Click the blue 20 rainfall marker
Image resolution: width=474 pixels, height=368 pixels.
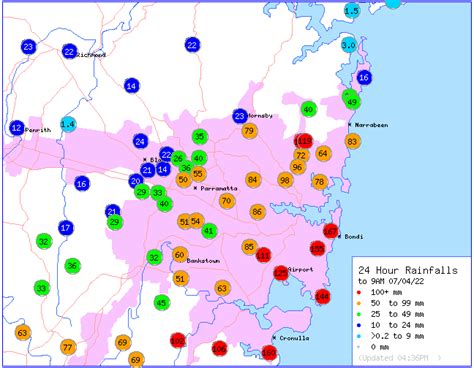[x=136, y=181]
